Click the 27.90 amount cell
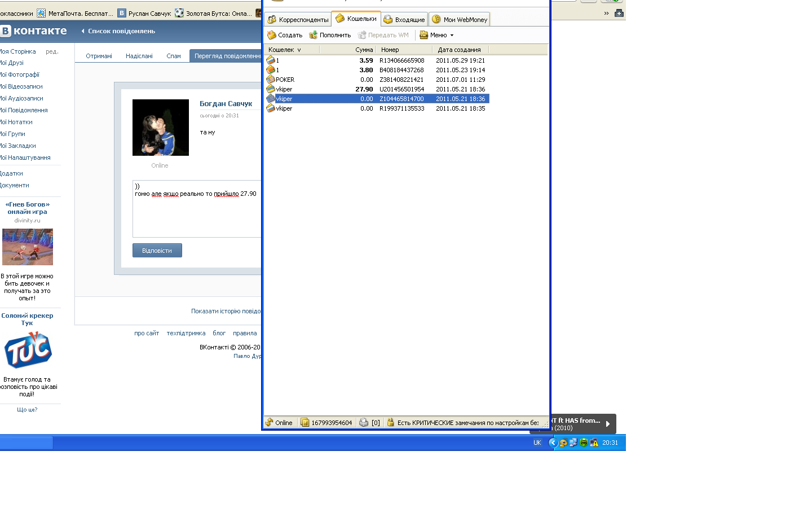 coord(364,89)
